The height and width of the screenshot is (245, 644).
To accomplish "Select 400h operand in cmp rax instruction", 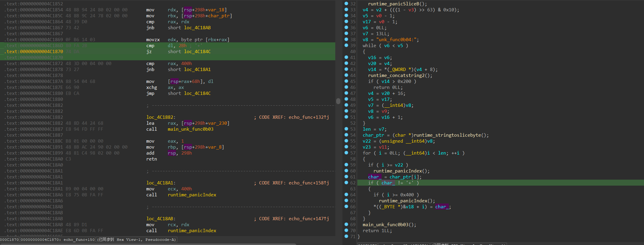I will coord(187,64).
